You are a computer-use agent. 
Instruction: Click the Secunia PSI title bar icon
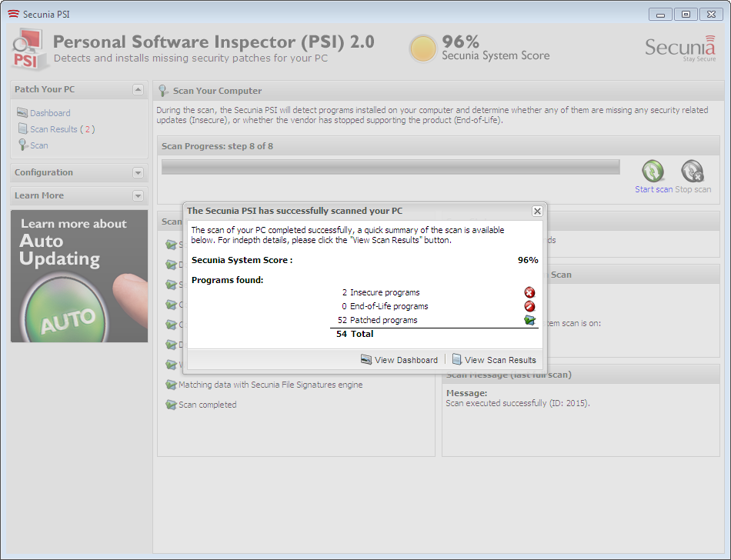(14, 14)
